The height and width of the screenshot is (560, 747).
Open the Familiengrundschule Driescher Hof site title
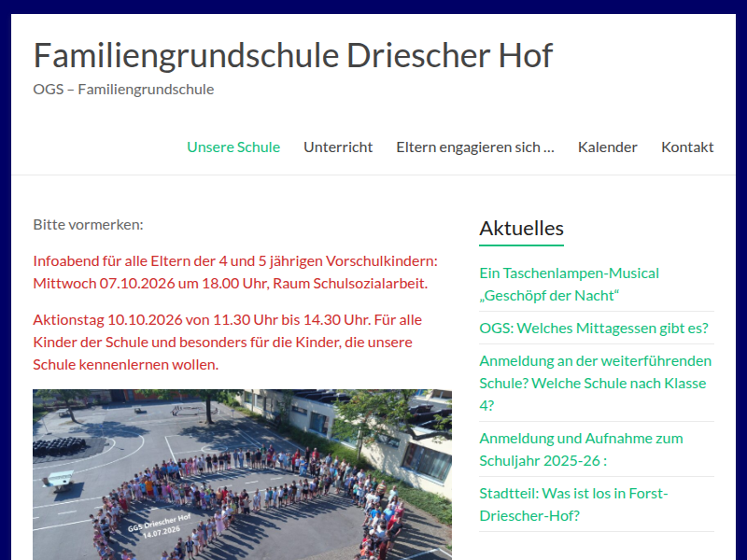[x=293, y=56]
